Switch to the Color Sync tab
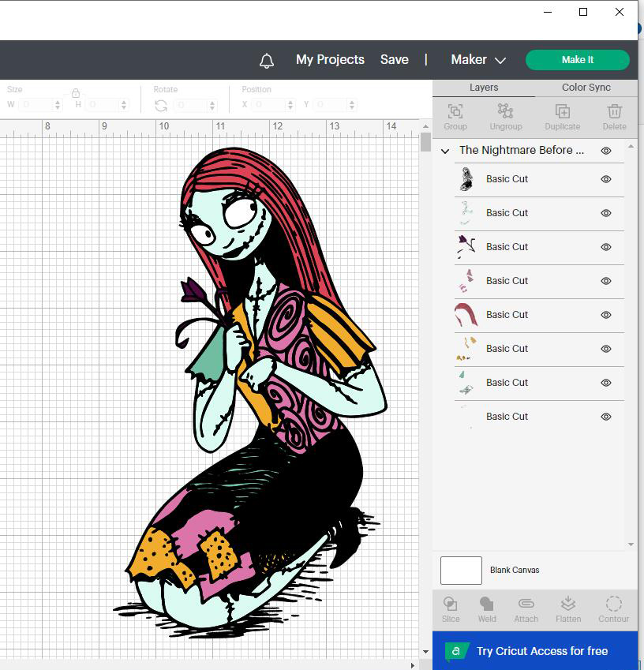Image resolution: width=644 pixels, height=670 pixels. [x=586, y=88]
